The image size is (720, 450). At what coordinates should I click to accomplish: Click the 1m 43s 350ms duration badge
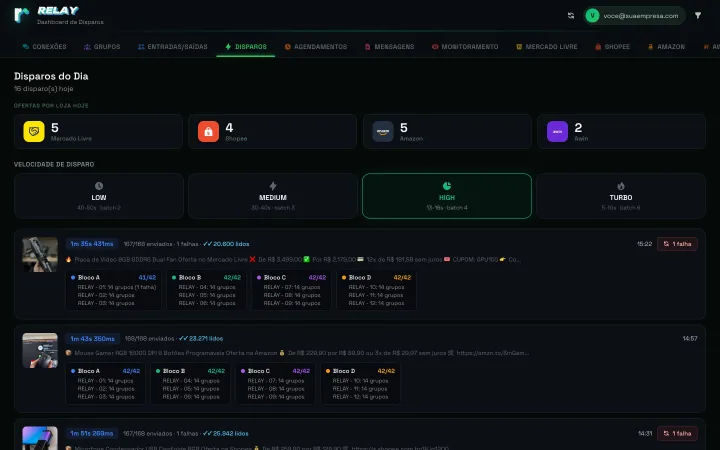tap(92, 339)
